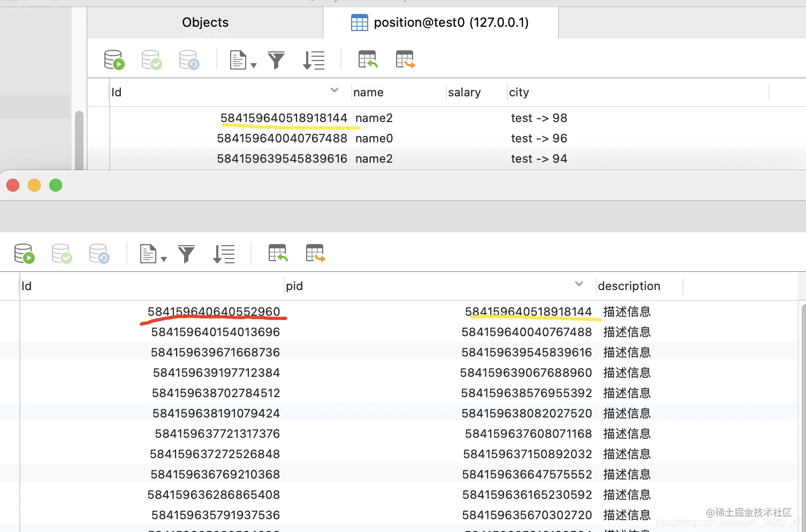Select name cell name0

374,139
